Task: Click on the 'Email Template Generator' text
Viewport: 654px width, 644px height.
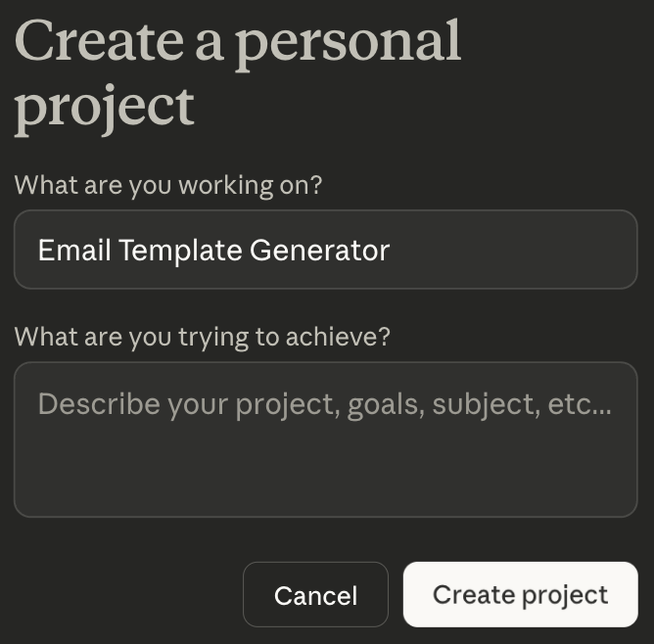Action: coord(213,251)
